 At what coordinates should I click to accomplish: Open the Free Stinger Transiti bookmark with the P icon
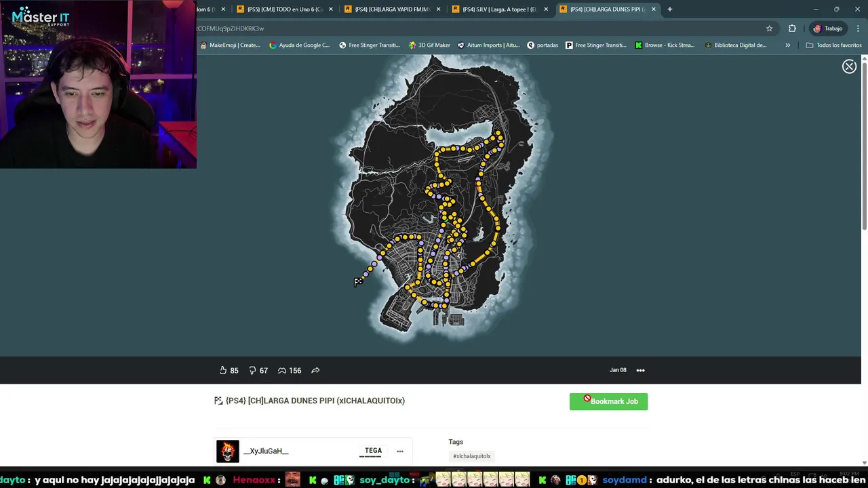[596, 45]
